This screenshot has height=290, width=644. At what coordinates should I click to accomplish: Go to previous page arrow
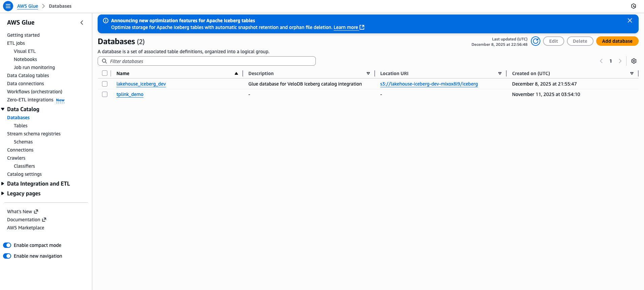[x=601, y=61]
